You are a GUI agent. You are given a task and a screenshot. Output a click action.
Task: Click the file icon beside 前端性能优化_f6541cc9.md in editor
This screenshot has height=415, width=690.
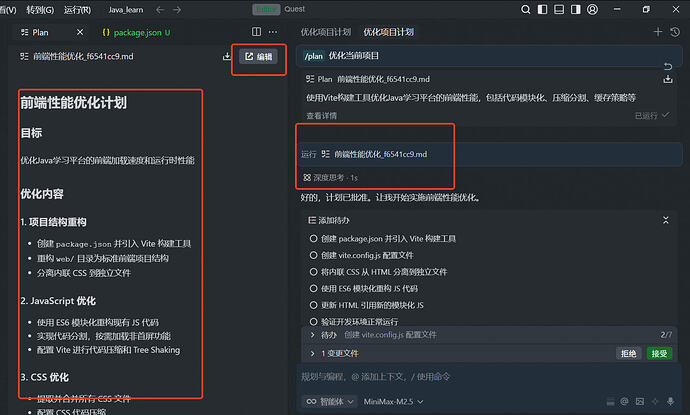(x=24, y=56)
